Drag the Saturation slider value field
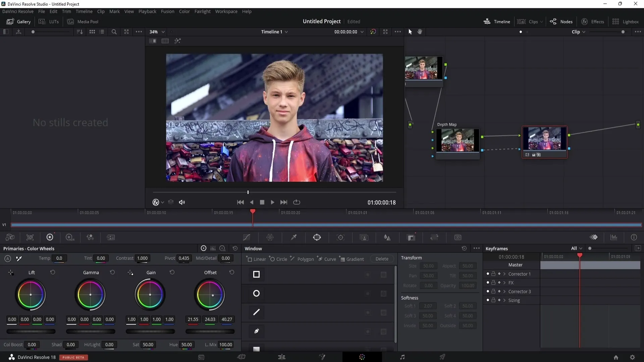The height and width of the screenshot is (362, 644). (148, 344)
